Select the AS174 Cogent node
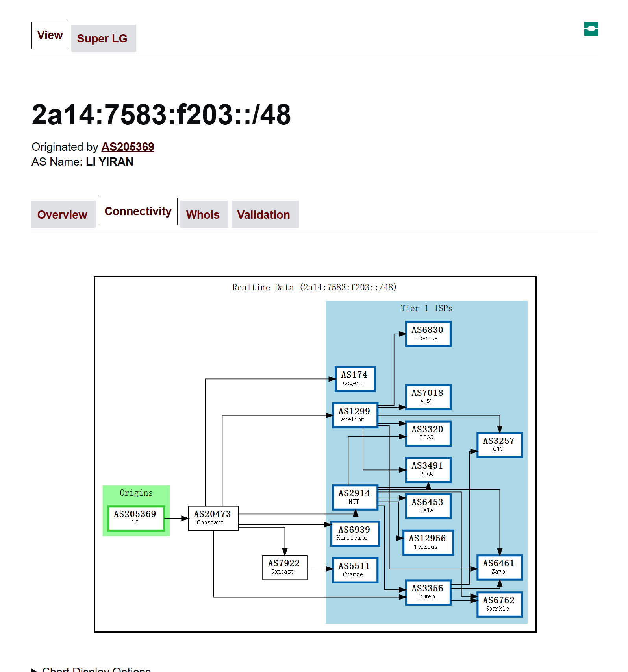Viewport: 628px width, 672px height. coord(355,379)
